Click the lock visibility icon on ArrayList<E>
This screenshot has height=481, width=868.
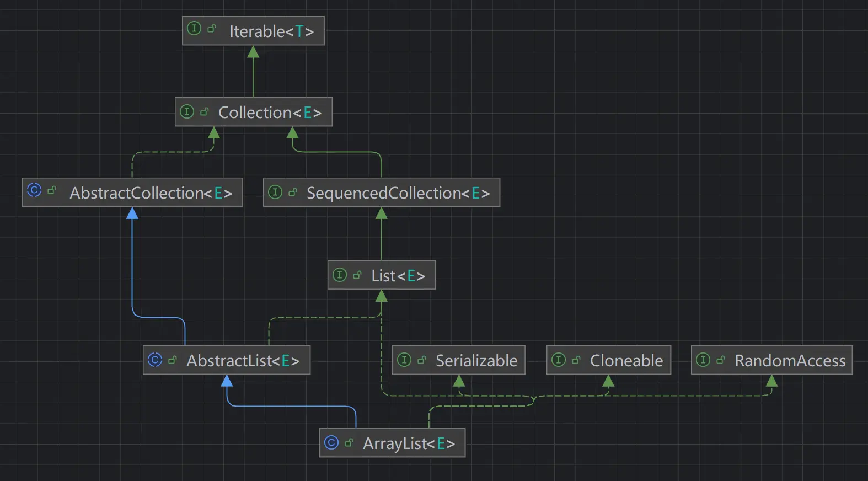click(349, 442)
